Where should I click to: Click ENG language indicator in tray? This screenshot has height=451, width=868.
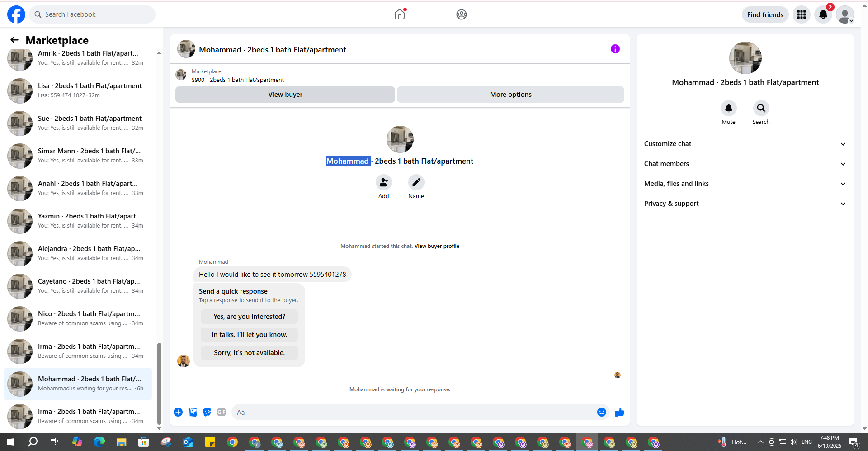807,442
